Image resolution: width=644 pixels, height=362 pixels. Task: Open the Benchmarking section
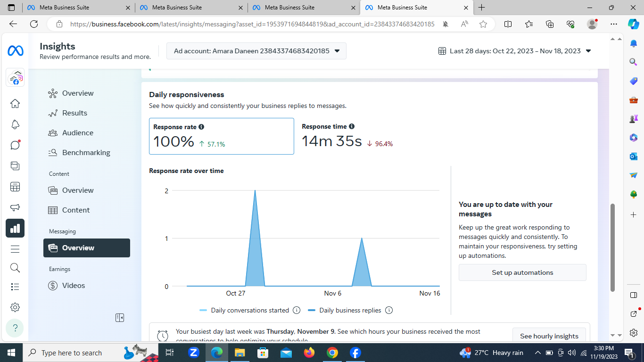(86, 153)
